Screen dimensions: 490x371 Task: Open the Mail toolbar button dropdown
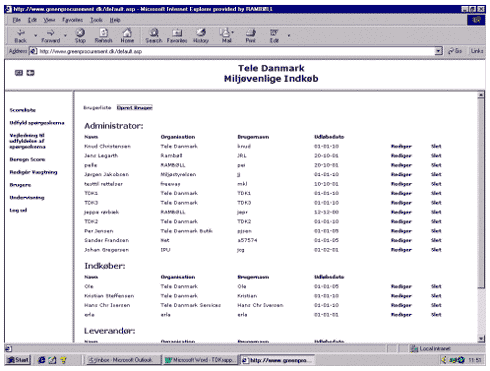(232, 33)
